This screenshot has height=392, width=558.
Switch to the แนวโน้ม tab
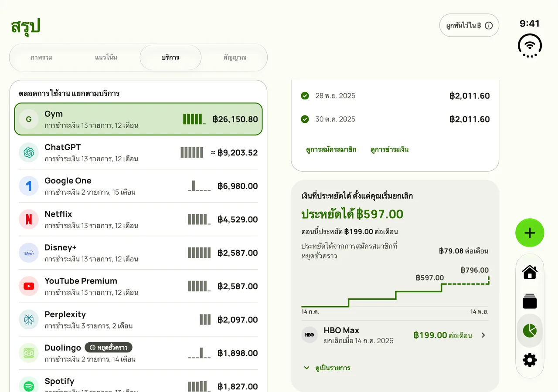point(106,57)
